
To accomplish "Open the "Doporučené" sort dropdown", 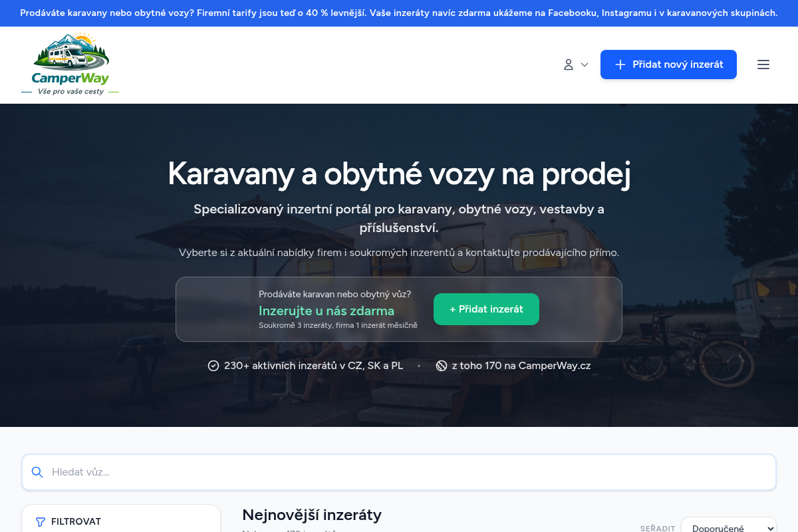I will 729,528.
